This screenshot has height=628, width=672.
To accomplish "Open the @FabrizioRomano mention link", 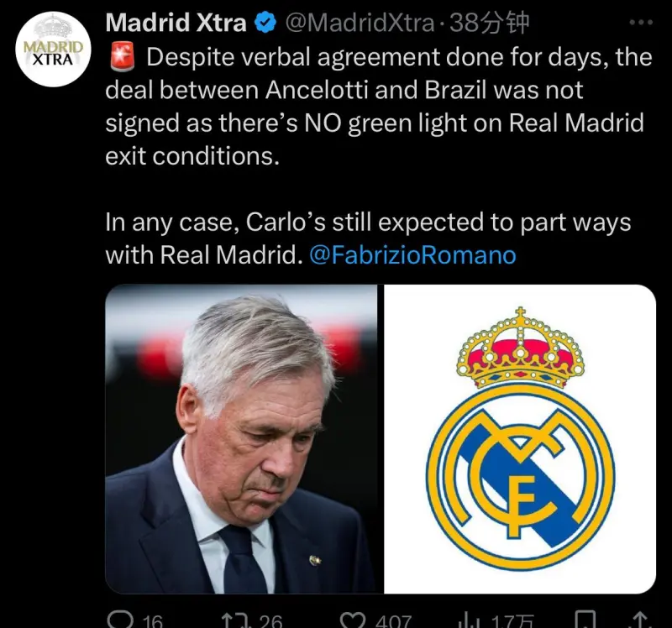I will point(412,255).
